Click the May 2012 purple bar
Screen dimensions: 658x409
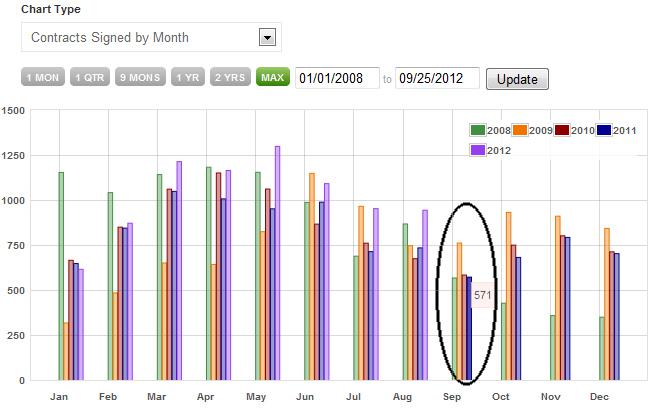tap(277, 263)
